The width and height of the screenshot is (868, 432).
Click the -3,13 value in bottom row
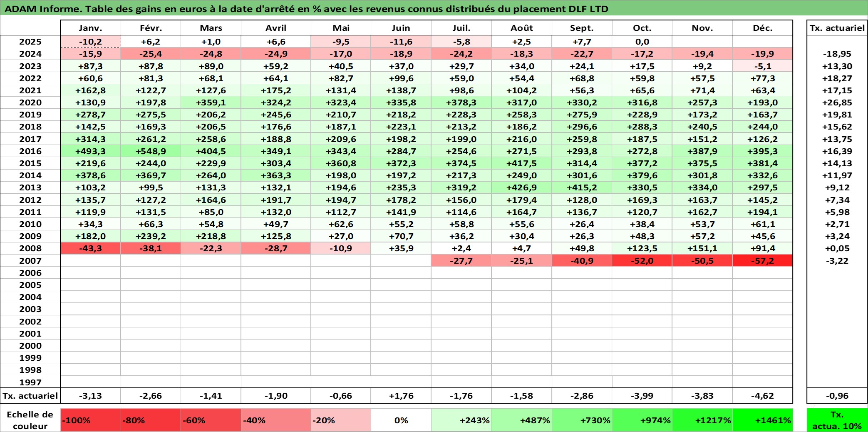tap(90, 396)
